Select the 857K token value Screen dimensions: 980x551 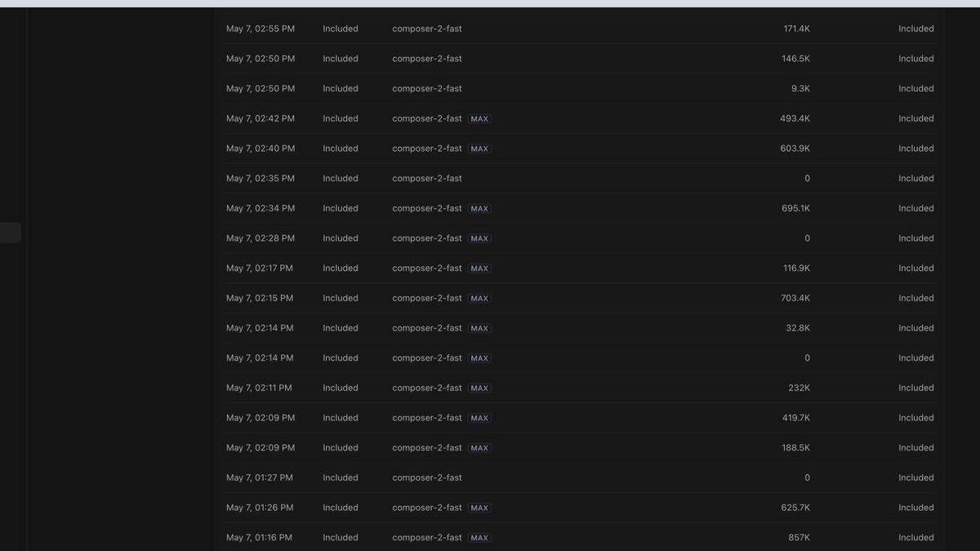800,537
